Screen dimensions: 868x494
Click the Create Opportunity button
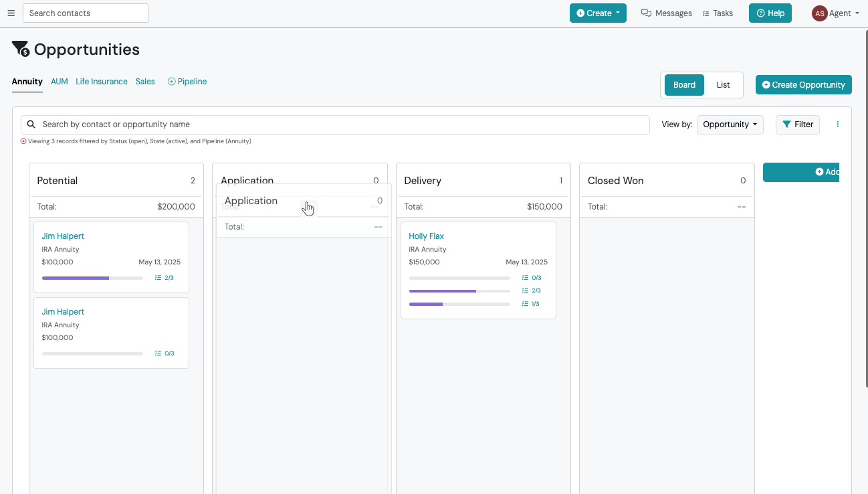point(804,85)
